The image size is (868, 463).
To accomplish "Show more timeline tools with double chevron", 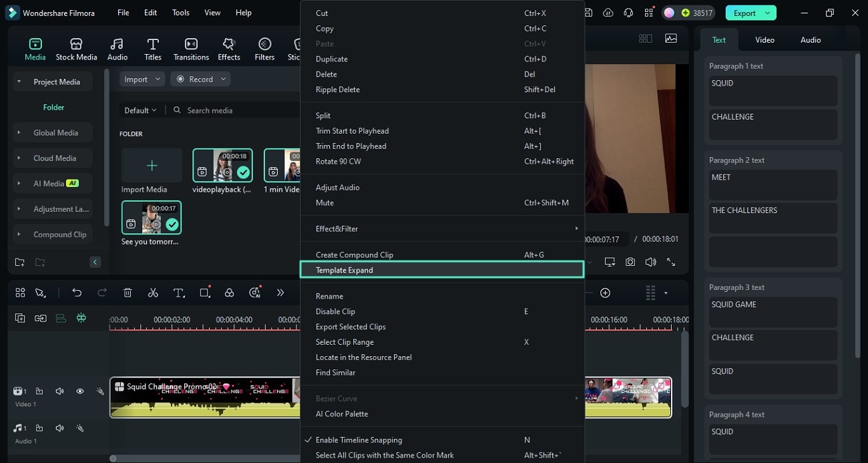I will [x=280, y=293].
